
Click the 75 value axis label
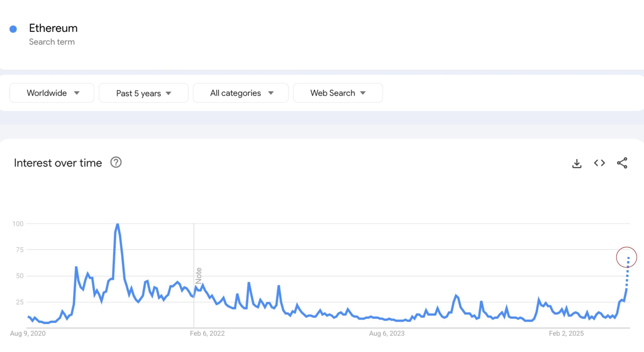pos(20,250)
